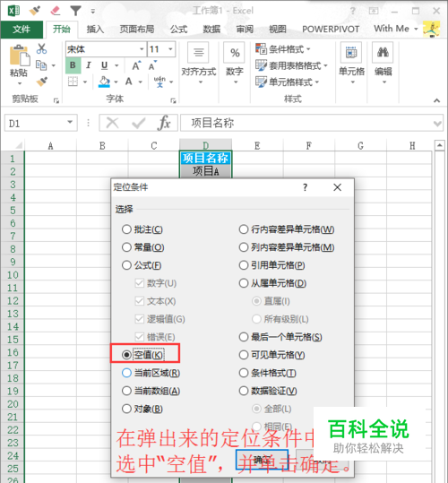Screen dimensions: 448x483
Task: Open conditional formatting (条件格式)
Action: click(x=283, y=48)
